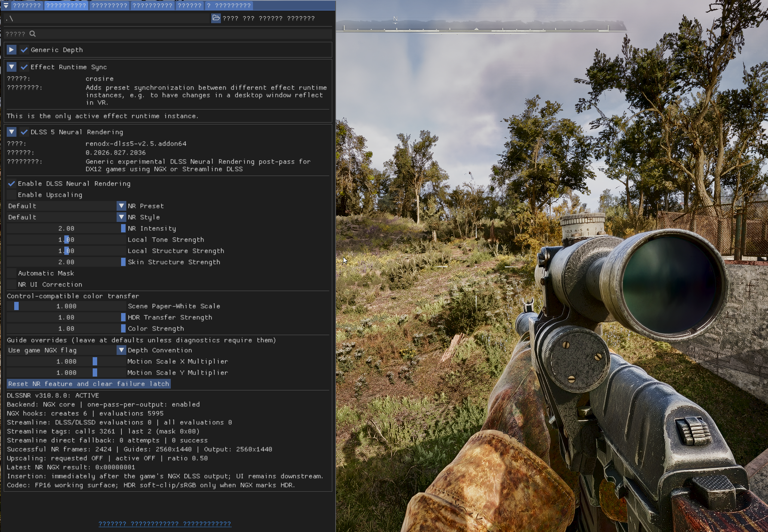Enable the Automatic Mask checkbox
The height and width of the screenshot is (532, 768).
pyautogui.click(x=12, y=273)
